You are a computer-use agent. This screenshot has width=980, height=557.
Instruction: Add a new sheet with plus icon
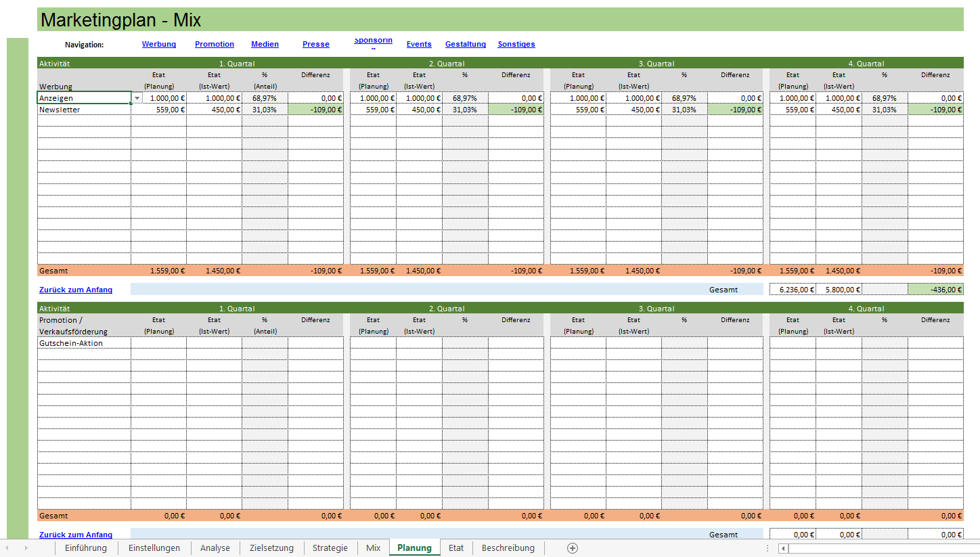[573, 548]
